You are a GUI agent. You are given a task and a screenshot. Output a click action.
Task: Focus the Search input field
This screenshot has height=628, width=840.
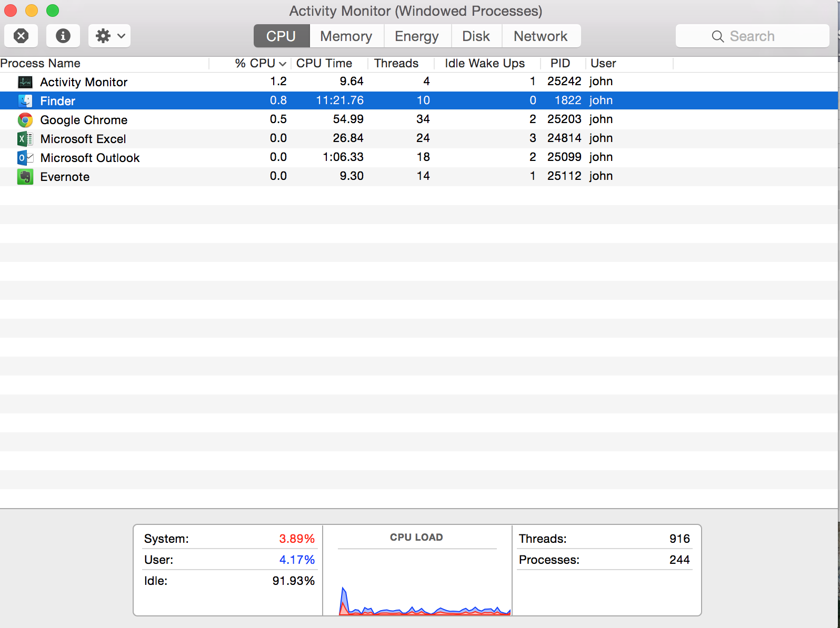click(x=753, y=36)
